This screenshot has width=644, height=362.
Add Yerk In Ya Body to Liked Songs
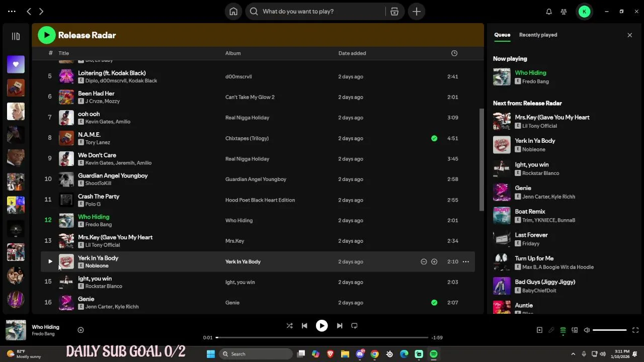434,261
